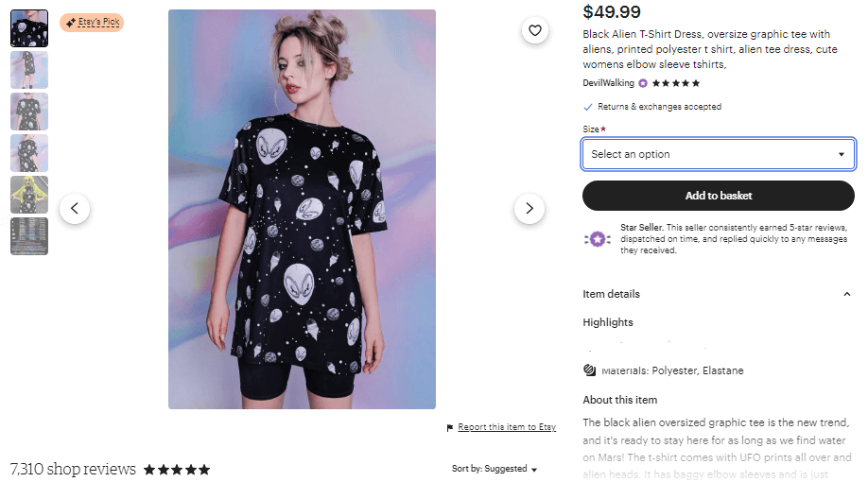Click the Etsy's Pick badge
The width and height of the screenshot is (868, 482).
(92, 22)
